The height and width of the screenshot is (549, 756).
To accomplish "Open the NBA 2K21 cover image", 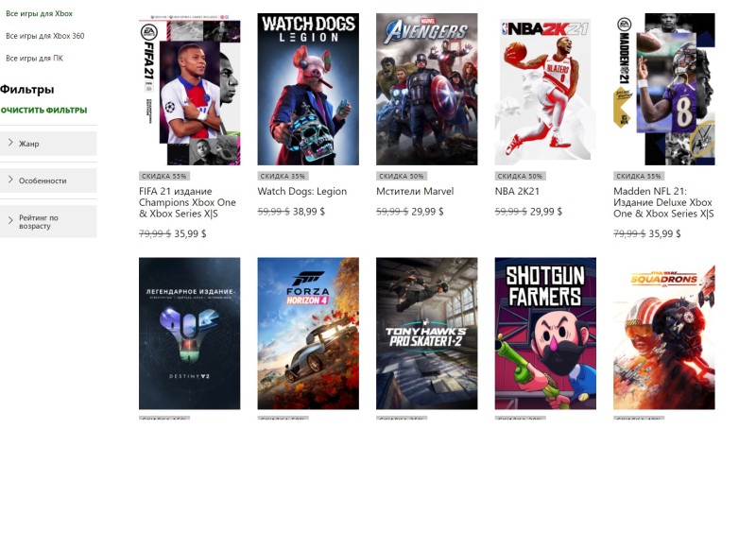I will pos(545,89).
